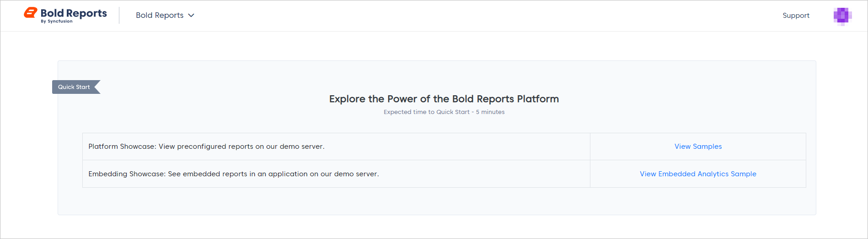Click the 'Expected time to Quick Start - 5 minutes' text

click(444, 112)
